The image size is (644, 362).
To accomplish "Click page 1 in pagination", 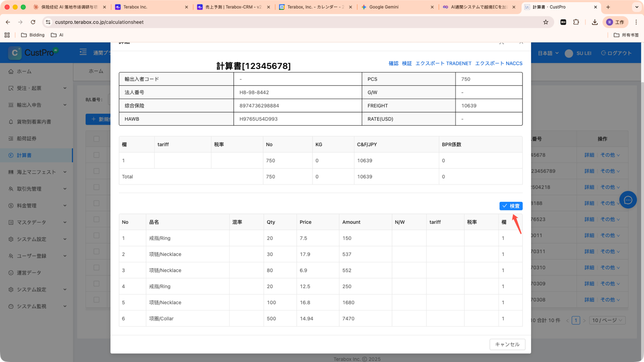I will coord(576,320).
